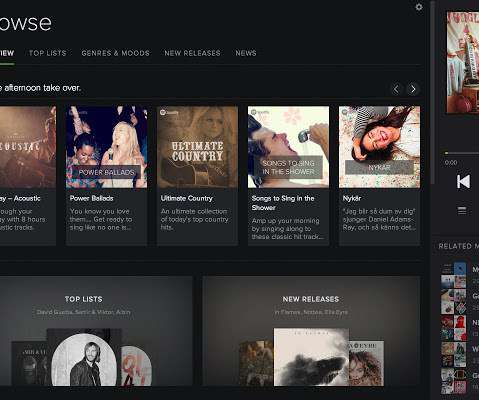This screenshot has height=400, width=479.
Task: Open the New Releases panel heading
Action: tap(311, 299)
